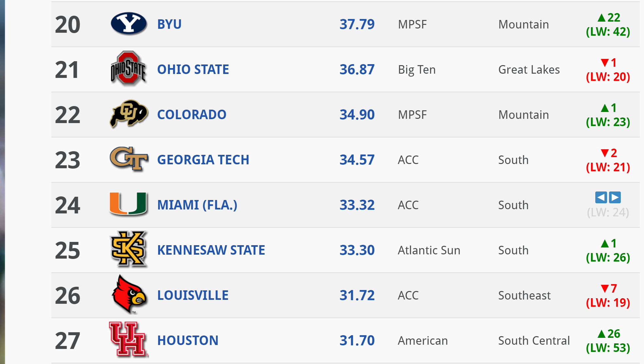Screen dimensions: 644x364
Task: Click the BYU team logo
Action: (x=129, y=24)
